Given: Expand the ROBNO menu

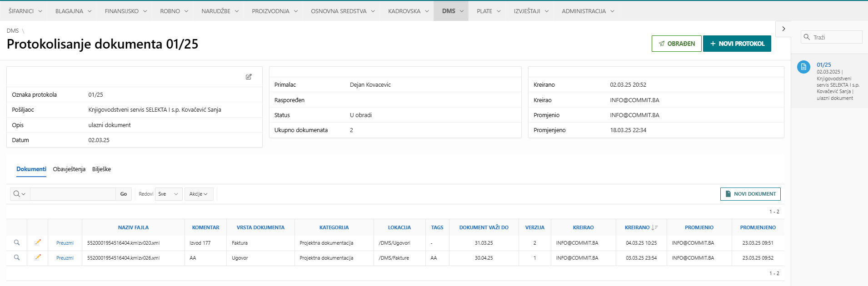Looking at the screenshot, I should pos(174,11).
